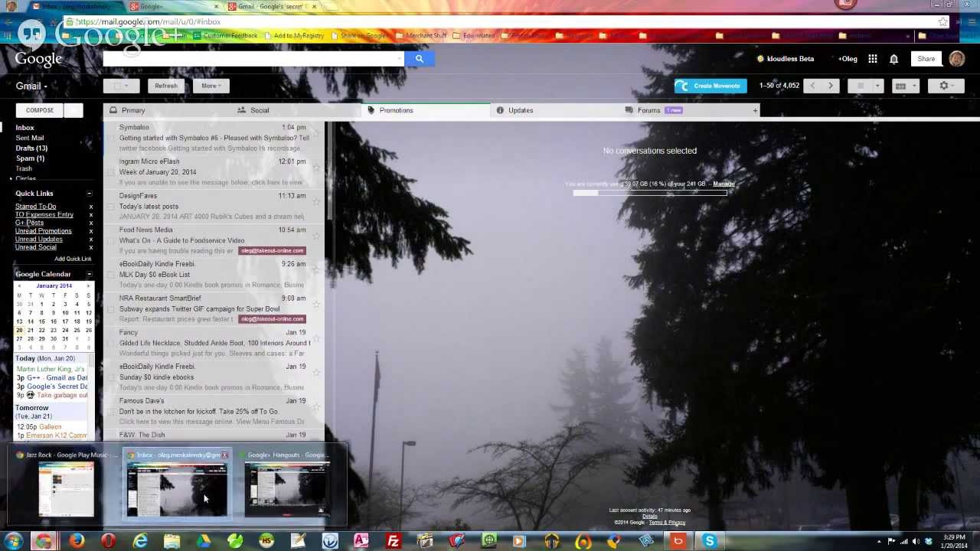Tick the Symbaloo email checkbox
This screenshot has width=980, height=551.
(x=111, y=138)
